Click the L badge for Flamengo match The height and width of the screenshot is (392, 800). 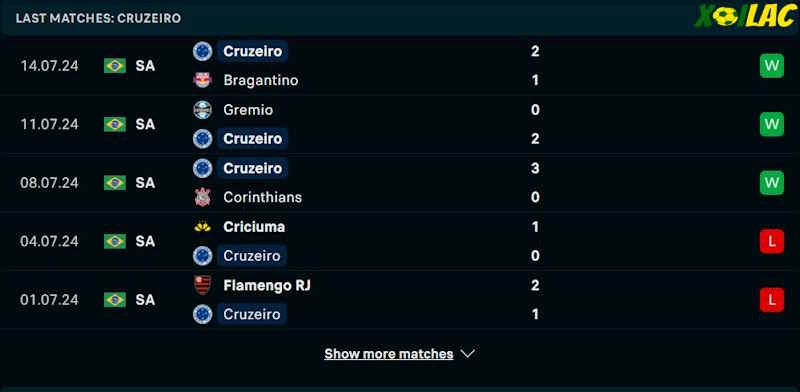pyautogui.click(x=771, y=300)
